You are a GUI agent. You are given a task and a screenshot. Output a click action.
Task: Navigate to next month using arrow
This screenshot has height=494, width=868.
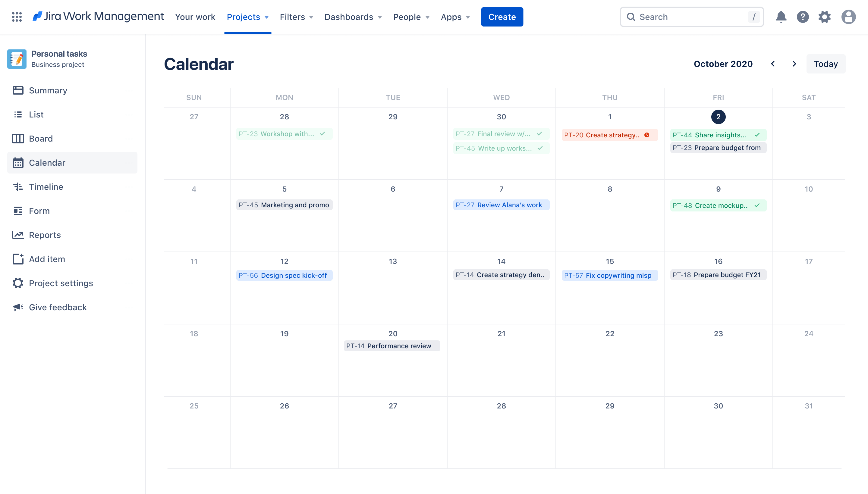coord(794,63)
